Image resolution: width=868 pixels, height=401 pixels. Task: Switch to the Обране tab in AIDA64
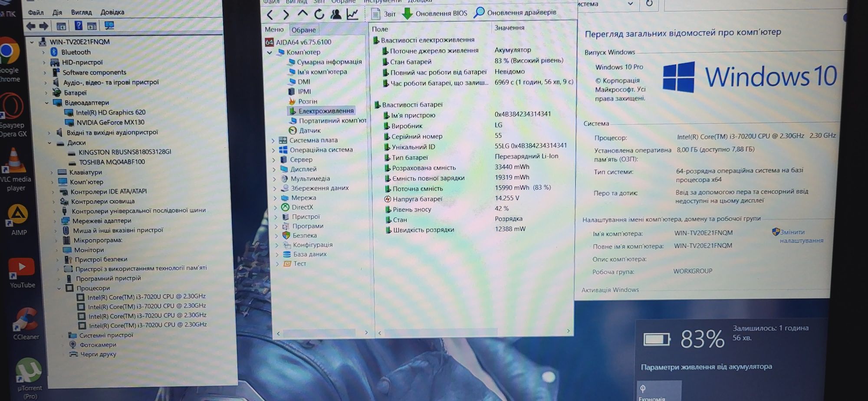coord(303,30)
